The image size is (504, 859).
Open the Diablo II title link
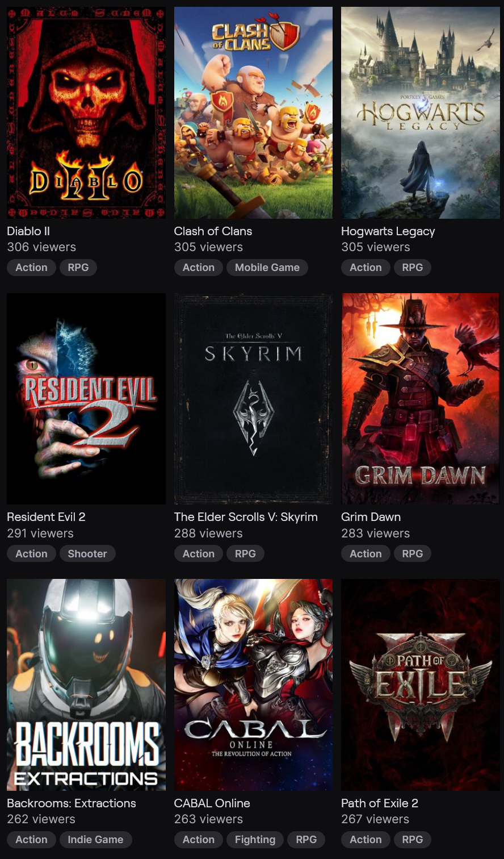28,231
